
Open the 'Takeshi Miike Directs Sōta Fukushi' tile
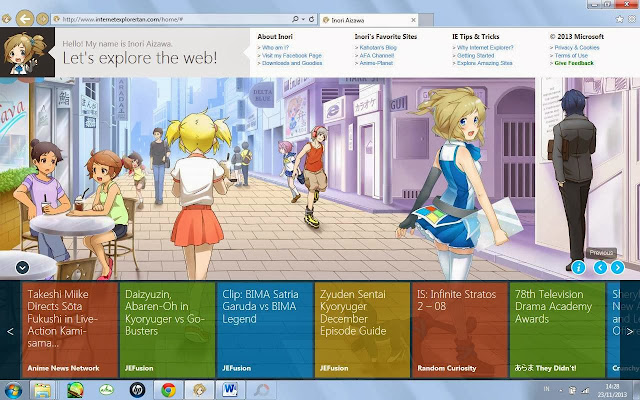(70, 330)
